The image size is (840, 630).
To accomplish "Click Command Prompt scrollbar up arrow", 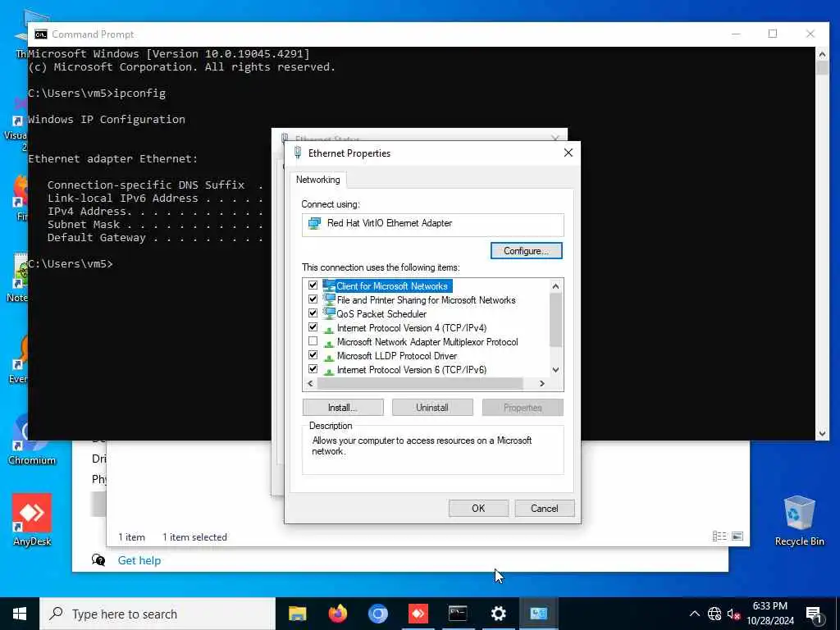I will pos(822,53).
